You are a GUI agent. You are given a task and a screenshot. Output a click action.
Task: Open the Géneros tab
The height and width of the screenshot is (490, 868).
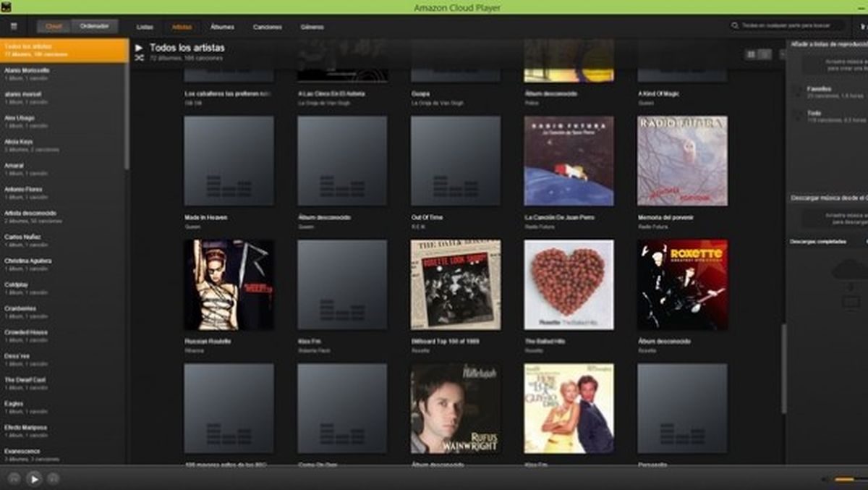click(312, 26)
